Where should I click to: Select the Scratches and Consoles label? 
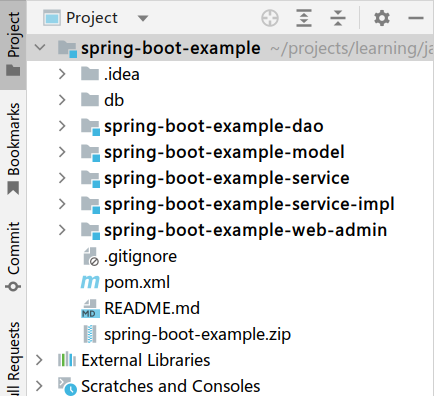coord(171,386)
